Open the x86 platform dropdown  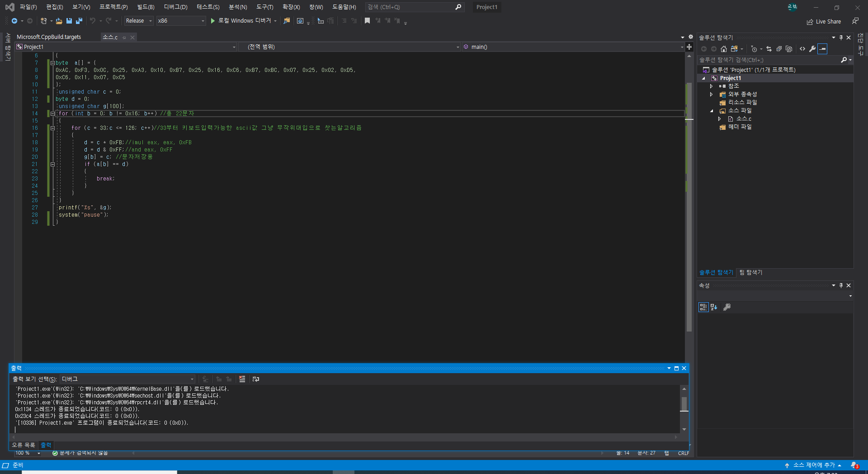[181, 21]
